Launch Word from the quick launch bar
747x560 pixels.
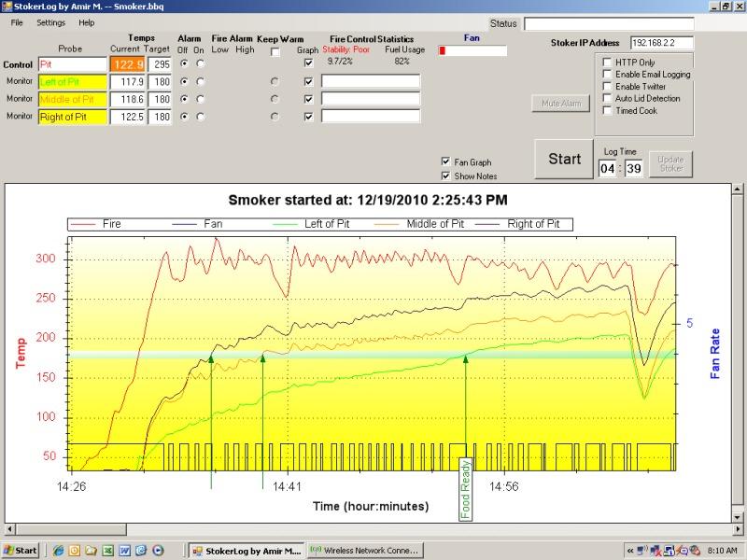point(124,551)
